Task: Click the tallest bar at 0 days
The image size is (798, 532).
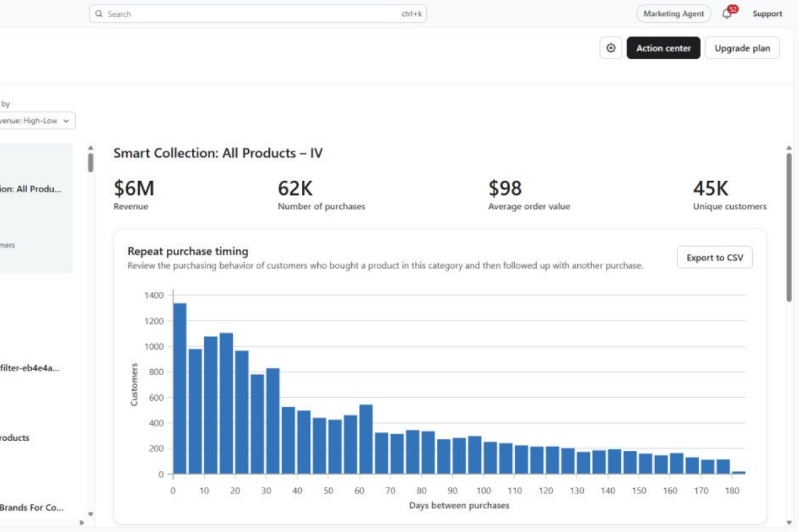Action: pos(180,388)
